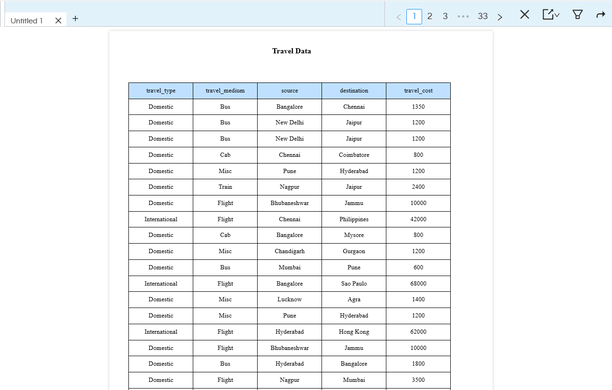Click the cost value 68000
Screen dimensions: 612x390
[418, 284]
